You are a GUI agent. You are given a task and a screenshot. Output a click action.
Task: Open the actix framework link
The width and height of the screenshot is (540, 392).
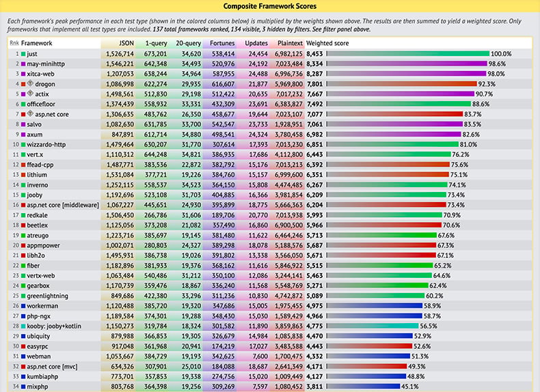coord(42,94)
